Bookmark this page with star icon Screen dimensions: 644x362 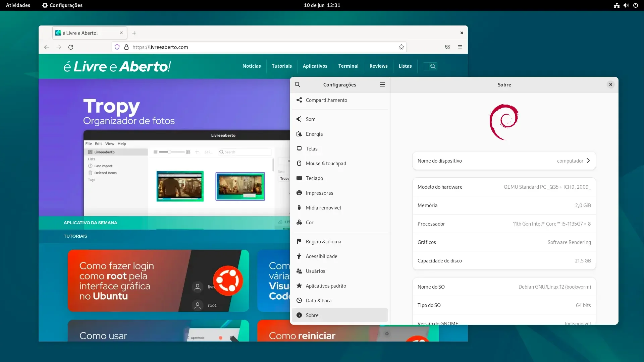[401, 47]
